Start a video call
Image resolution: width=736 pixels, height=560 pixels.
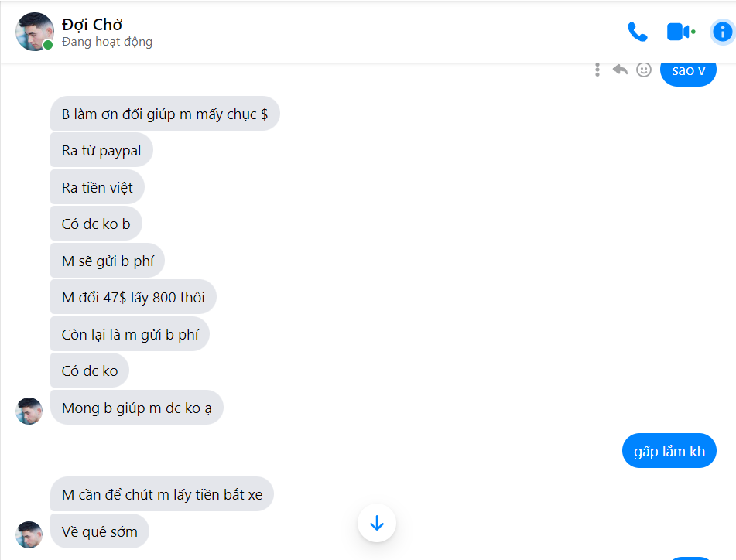(678, 32)
